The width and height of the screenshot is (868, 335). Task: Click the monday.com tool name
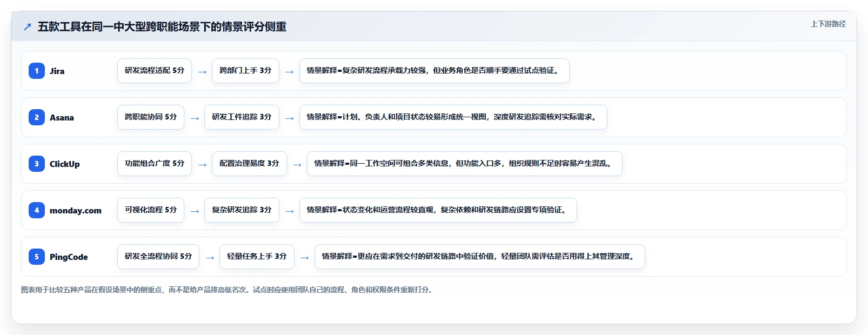tap(76, 210)
